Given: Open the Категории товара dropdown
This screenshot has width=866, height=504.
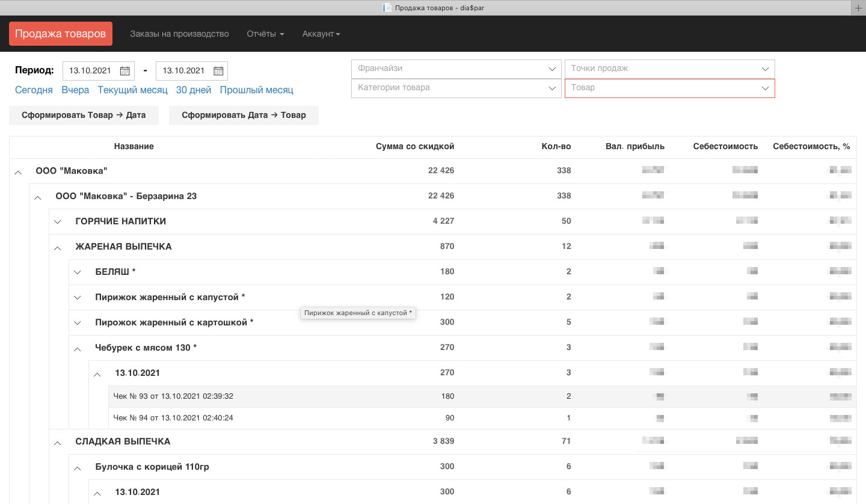Looking at the screenshot, I should (x=455, y=88).
